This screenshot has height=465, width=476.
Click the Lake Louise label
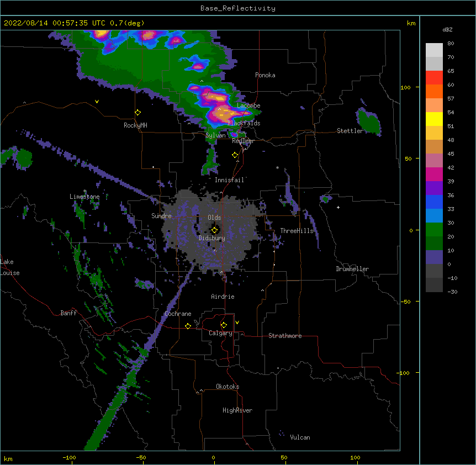(x=10, y=267)
